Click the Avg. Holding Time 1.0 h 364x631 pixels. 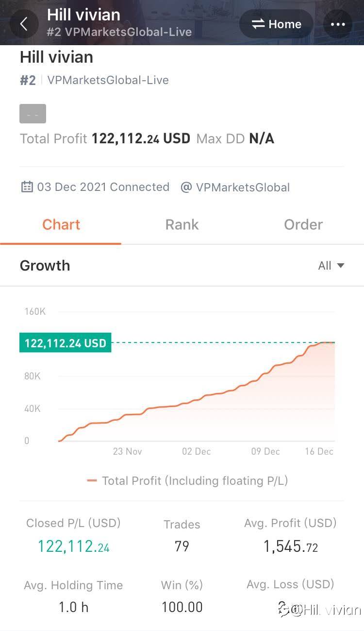74,607
